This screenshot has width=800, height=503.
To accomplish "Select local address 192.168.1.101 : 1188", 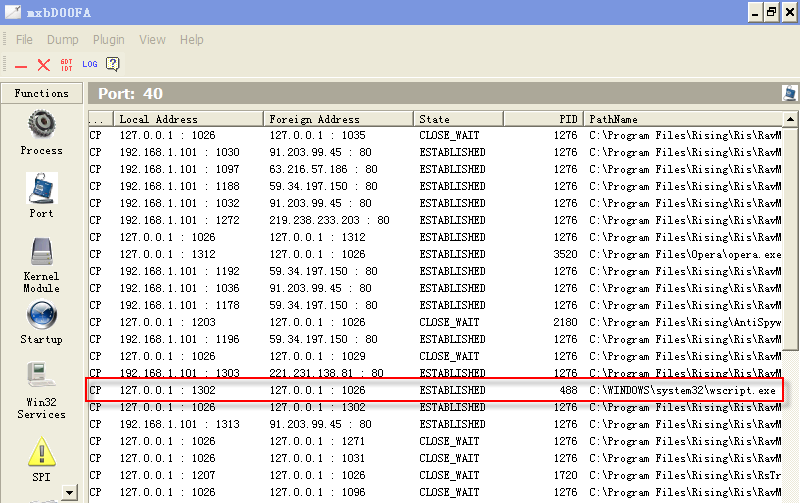I will [x=180, y=186].
